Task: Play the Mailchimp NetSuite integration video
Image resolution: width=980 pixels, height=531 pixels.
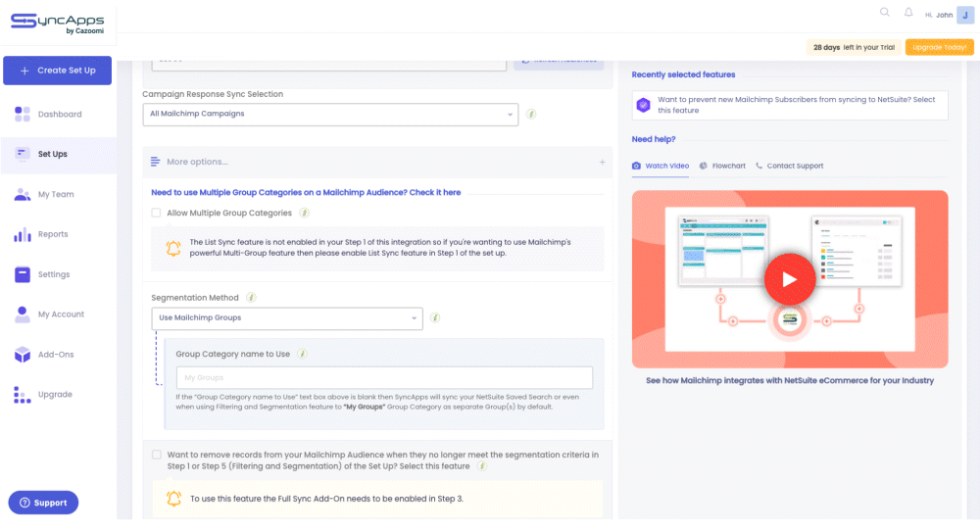Action: coord(789,278)
